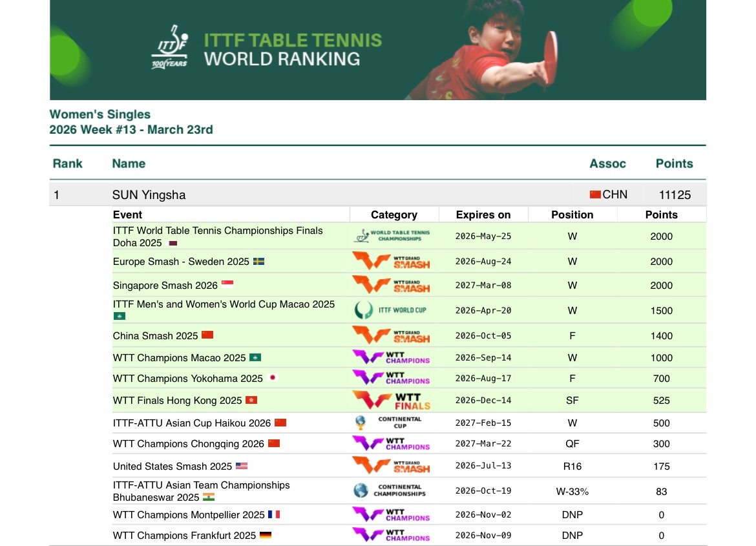The width and height of the screenshot is (756, 546).
Task: Click the China flag beside China Smash 2025
Action: (x=207, y=335)
